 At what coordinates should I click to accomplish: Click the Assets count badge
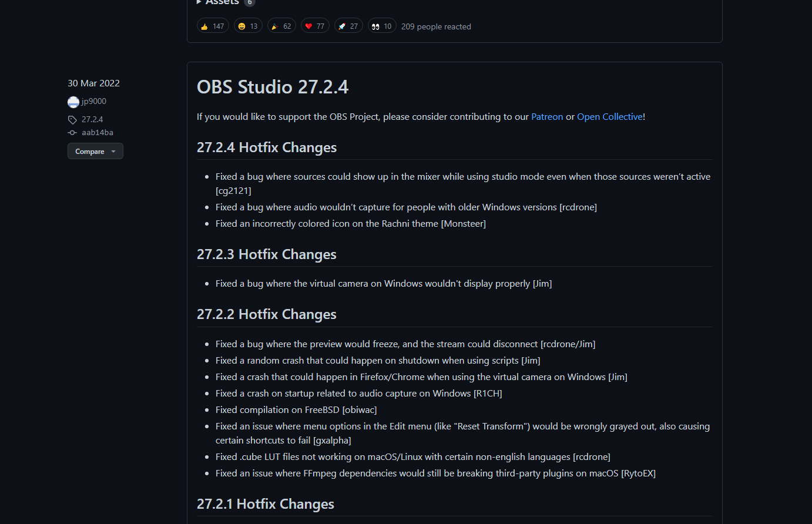[250, 2]
